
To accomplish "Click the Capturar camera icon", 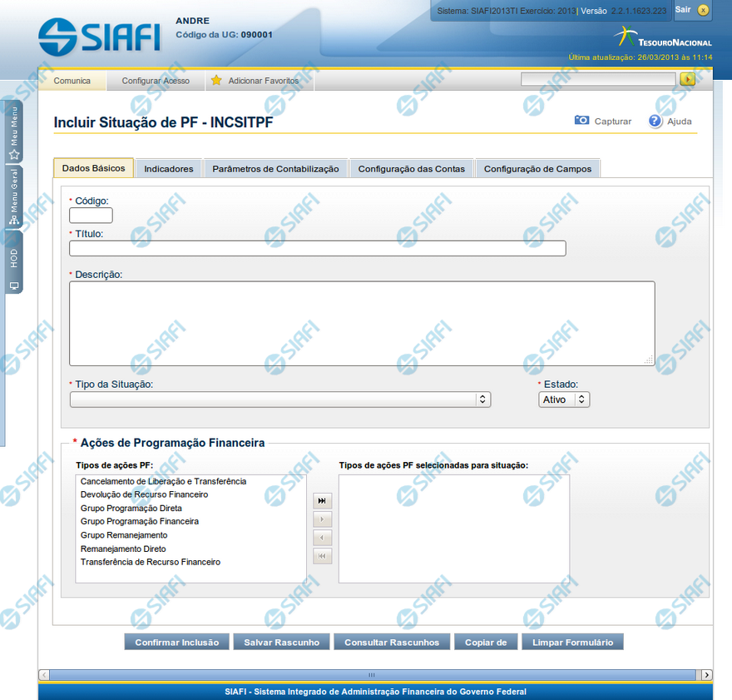I will click(x=582, y=121).
